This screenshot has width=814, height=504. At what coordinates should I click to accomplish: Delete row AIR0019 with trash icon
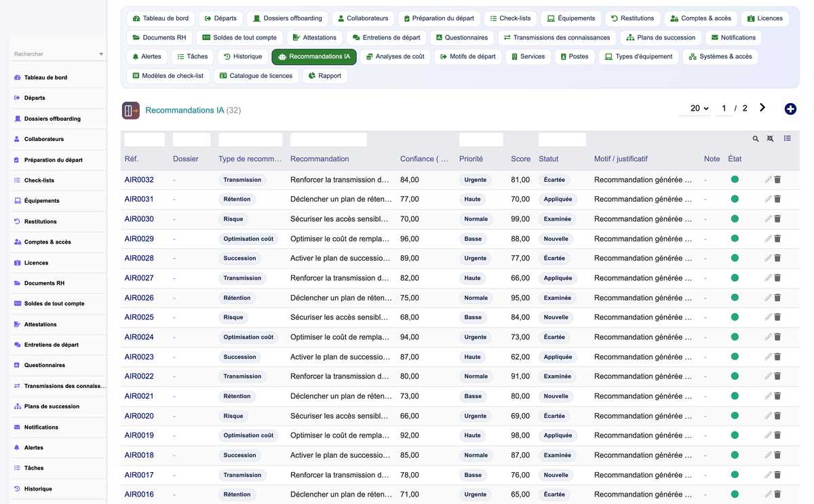778,435
